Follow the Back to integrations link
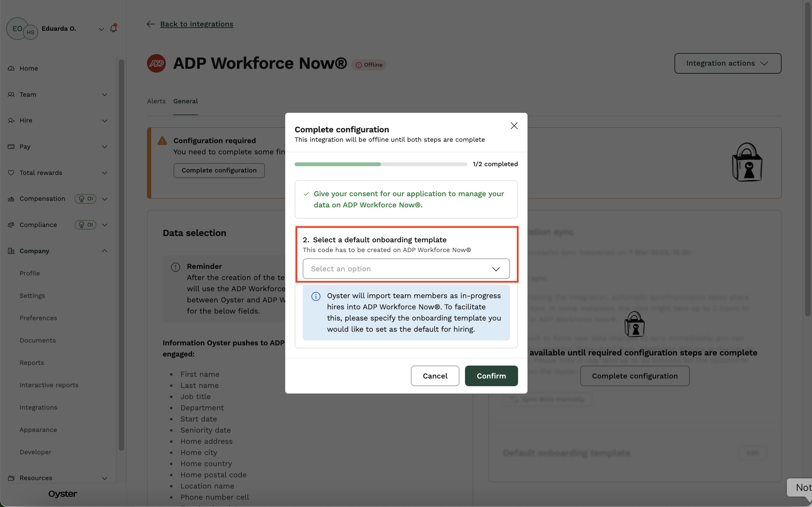The width and height of the screenshot is (812, 507). click(x=197, y=24)
